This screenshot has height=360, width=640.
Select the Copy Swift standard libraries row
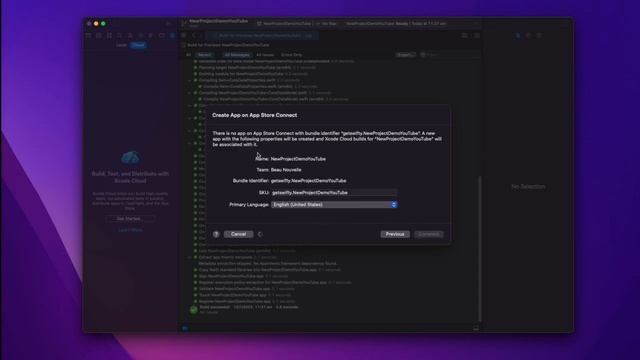point(267,270)
